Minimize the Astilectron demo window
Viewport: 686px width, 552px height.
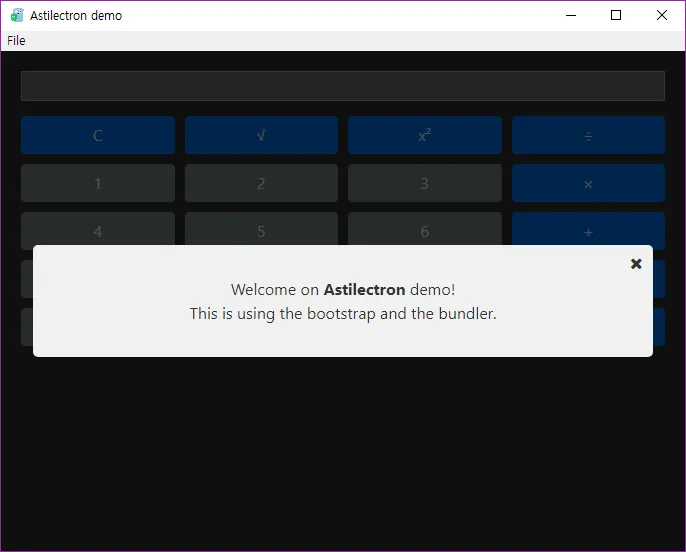point(571,15)
